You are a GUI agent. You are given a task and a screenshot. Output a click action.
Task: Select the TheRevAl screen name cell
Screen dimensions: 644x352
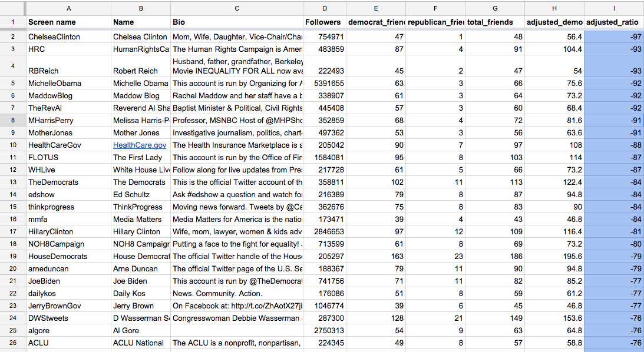(68, 108)
